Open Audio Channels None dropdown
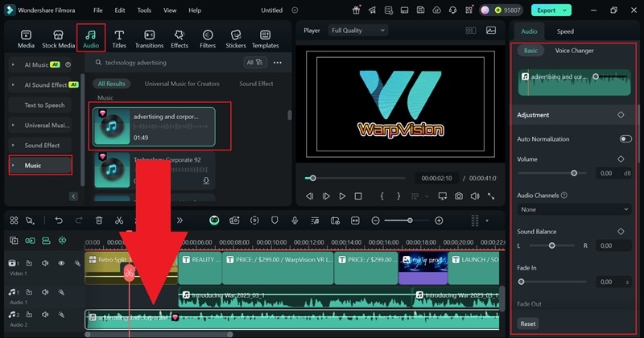 574,209
